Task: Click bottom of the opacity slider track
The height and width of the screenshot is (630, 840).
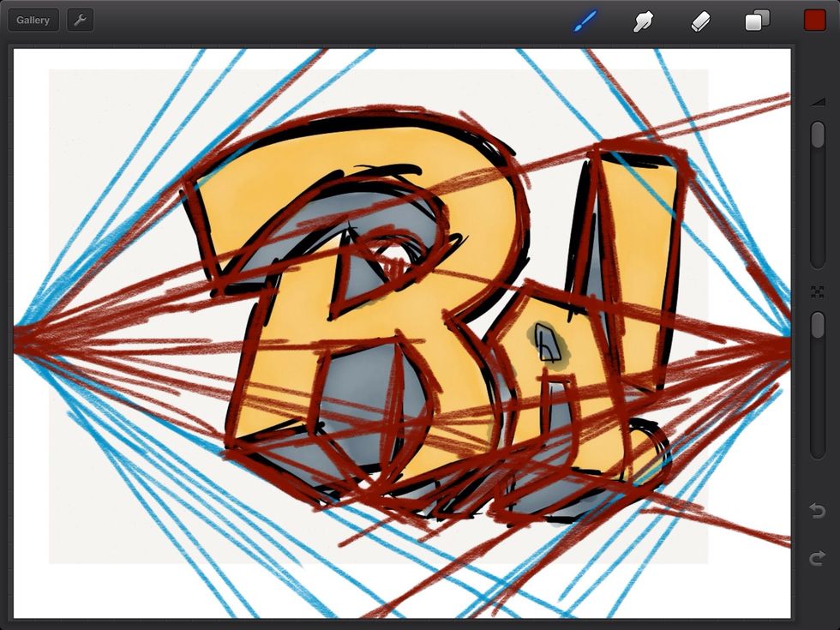Action: coord(818,451)
